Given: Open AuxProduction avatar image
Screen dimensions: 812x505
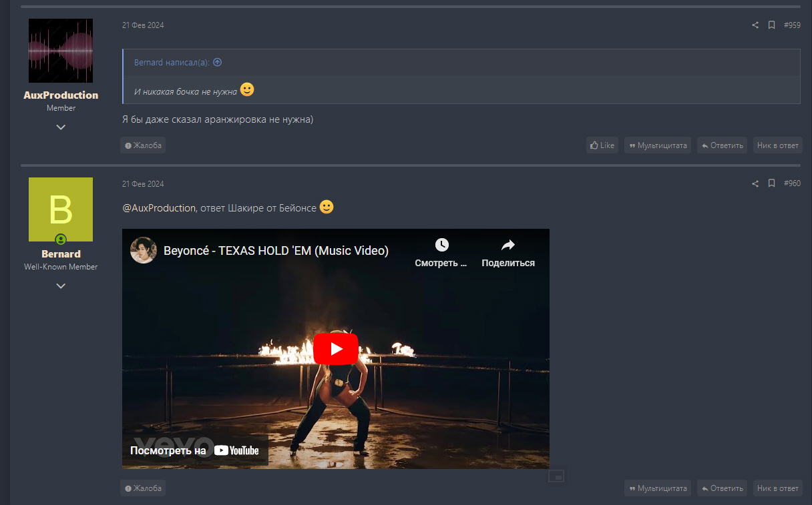Looking at the screenshot, I should tap(61, 51).
